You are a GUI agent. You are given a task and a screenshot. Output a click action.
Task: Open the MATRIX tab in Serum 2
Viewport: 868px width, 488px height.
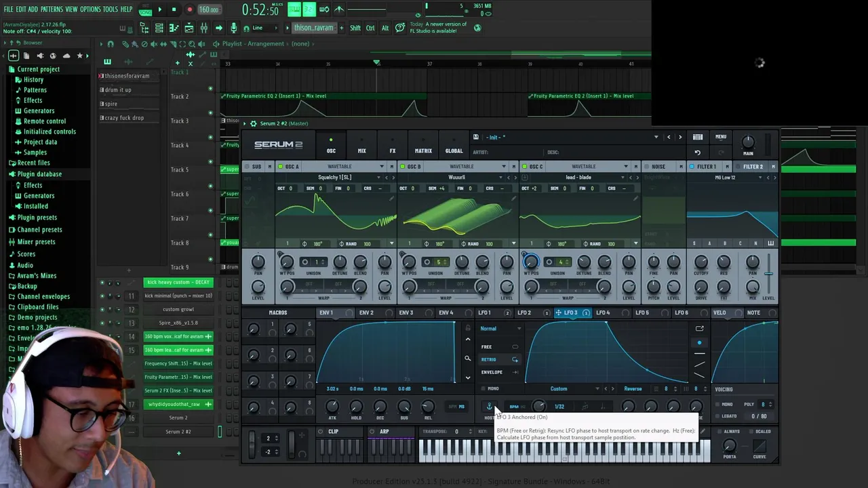point(423,146)
